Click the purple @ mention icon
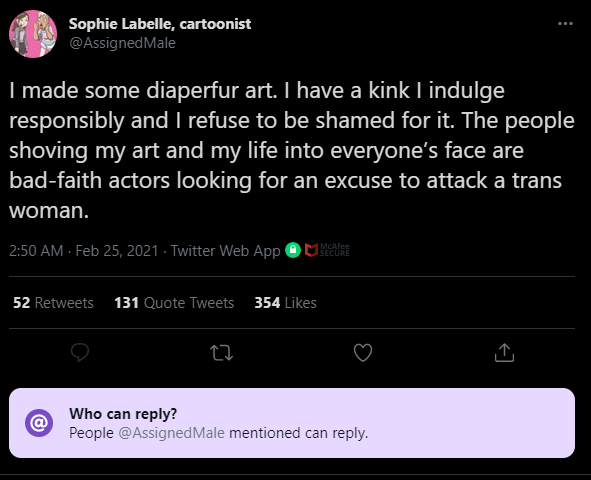 [39, 423]
